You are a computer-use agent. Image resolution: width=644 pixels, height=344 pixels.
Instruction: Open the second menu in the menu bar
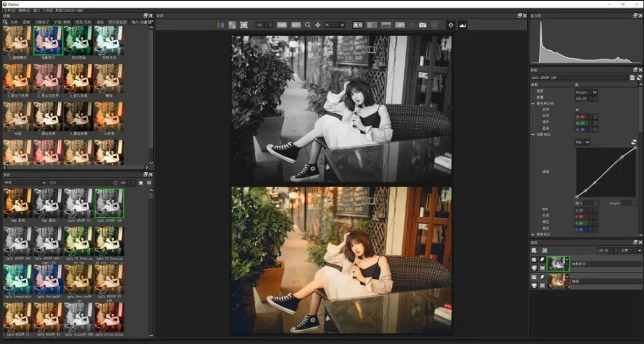24,11
